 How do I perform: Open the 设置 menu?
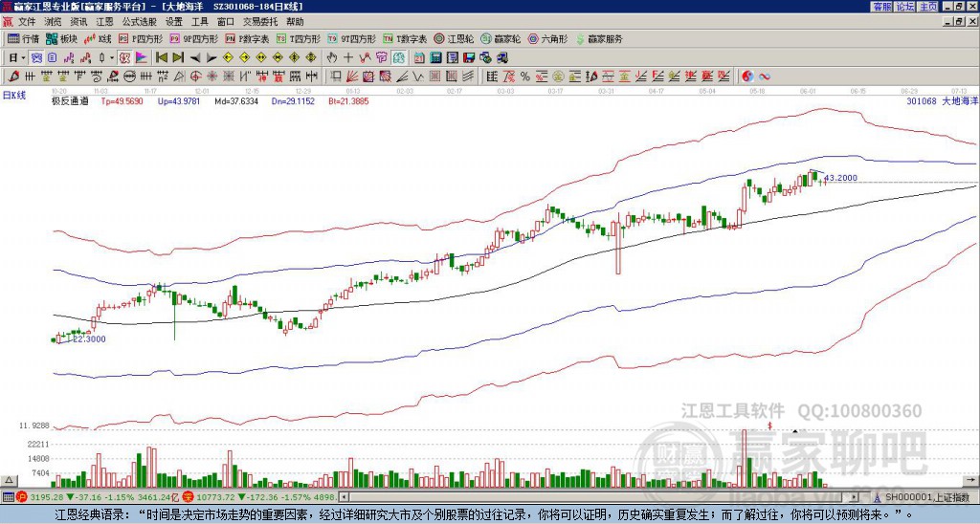click(x=174, y=22)
